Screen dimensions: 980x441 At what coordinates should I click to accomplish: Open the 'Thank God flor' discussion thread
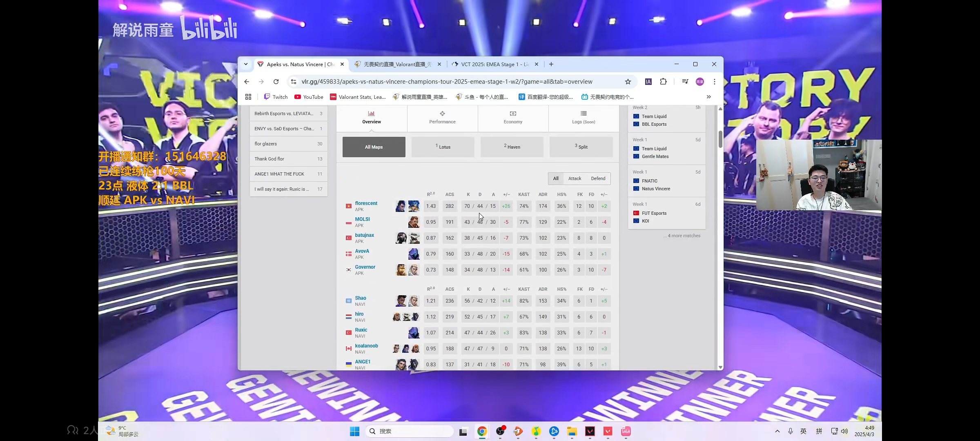pos(288,159)
